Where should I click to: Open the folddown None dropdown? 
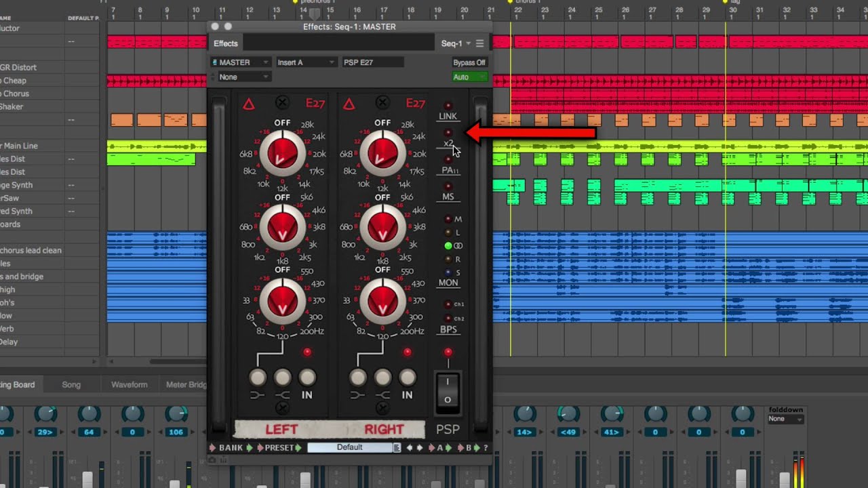pyautogui.click(x=785, y=419)
